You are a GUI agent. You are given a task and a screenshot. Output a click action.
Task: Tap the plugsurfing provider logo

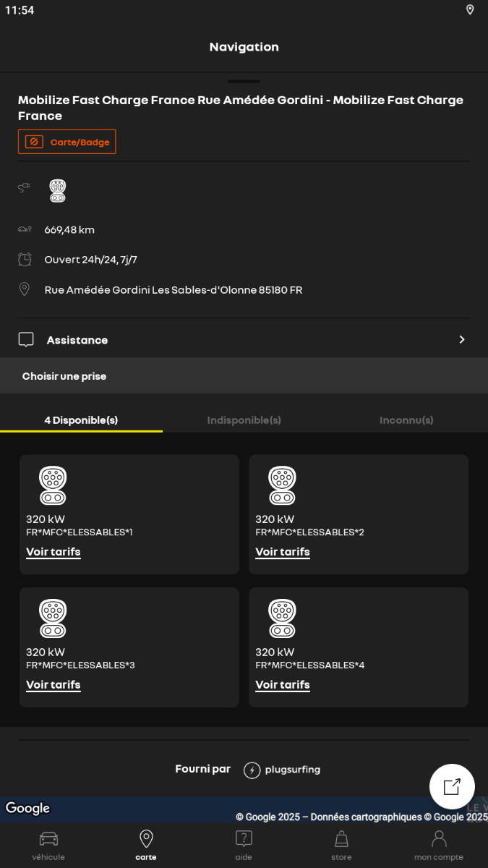pyautogui.click(x=282, y=770)
